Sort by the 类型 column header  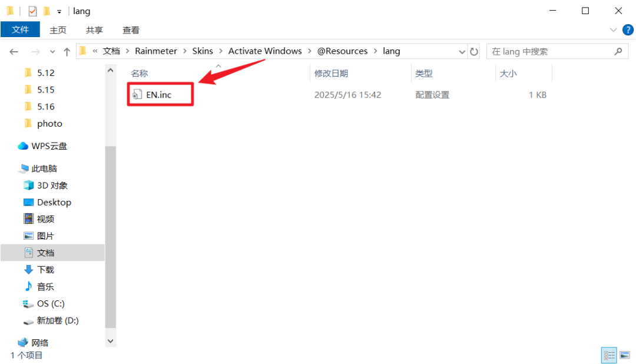pyautogui.click(x=424, y=74)
